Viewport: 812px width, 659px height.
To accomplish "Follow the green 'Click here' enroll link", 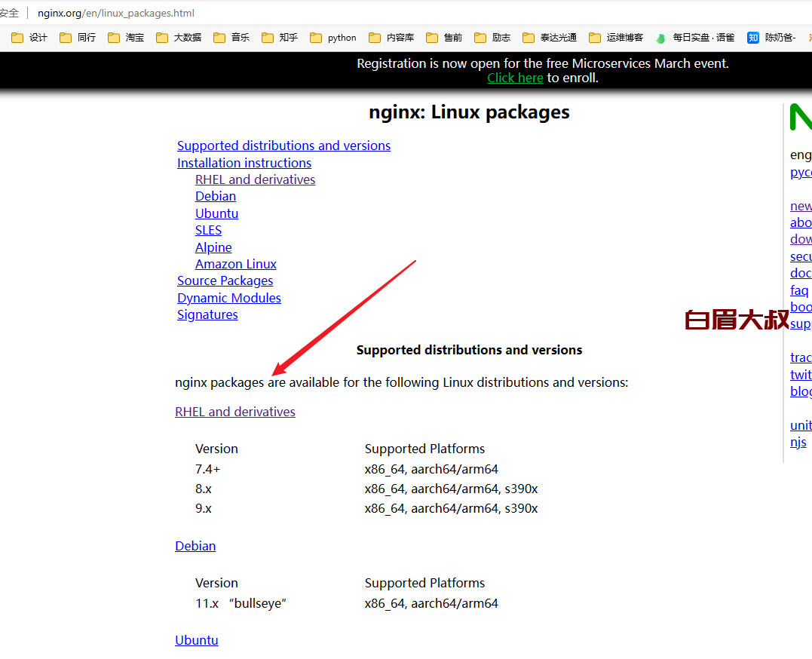I will tap(515, 78).
